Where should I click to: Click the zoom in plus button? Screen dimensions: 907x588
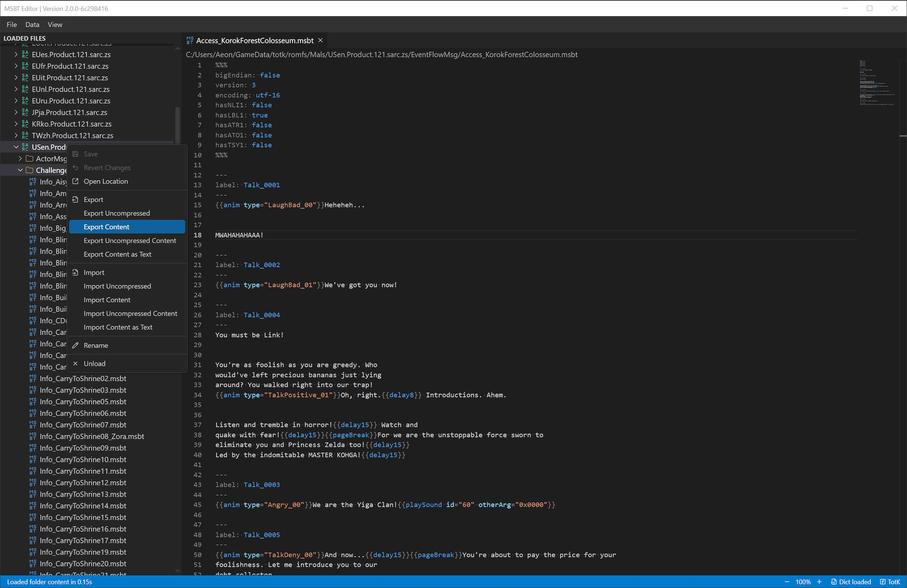pos(819,582)
